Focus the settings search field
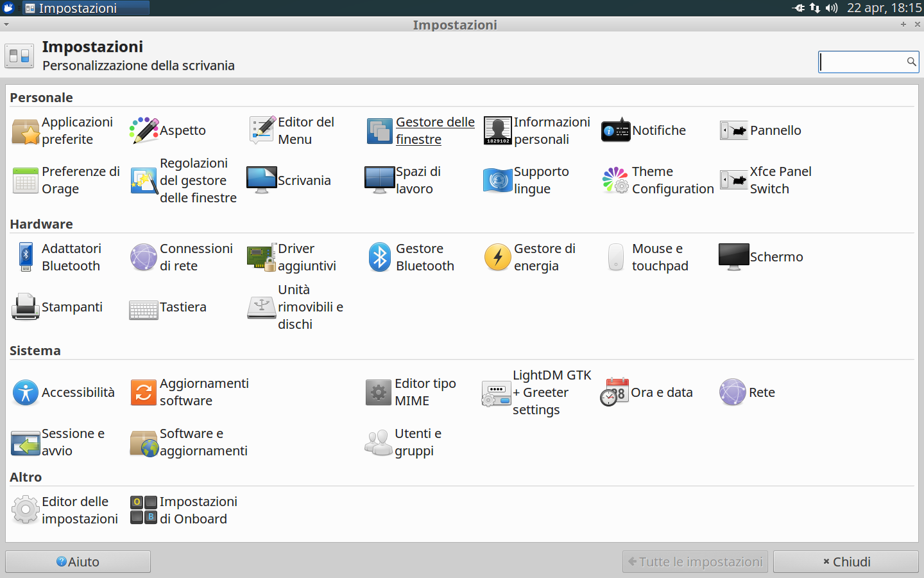 coord(861,62)
